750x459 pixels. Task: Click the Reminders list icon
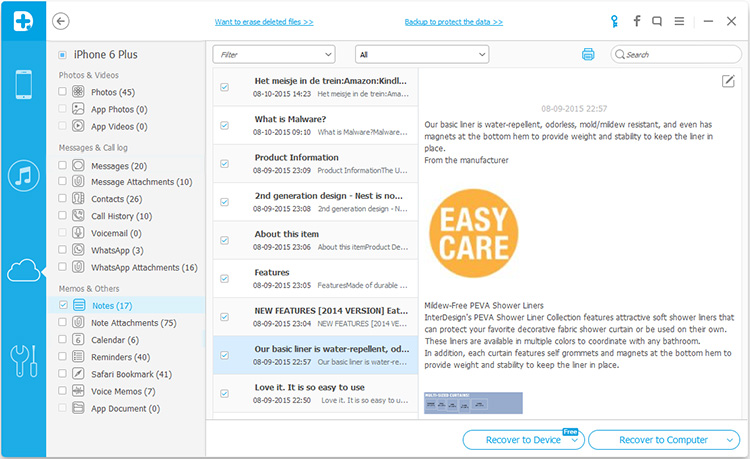click(78, 356)
